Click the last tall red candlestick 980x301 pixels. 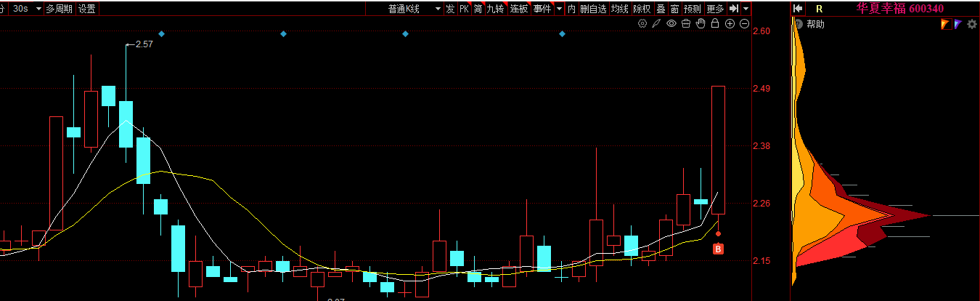pyautogui.click(x=718, y=150)
